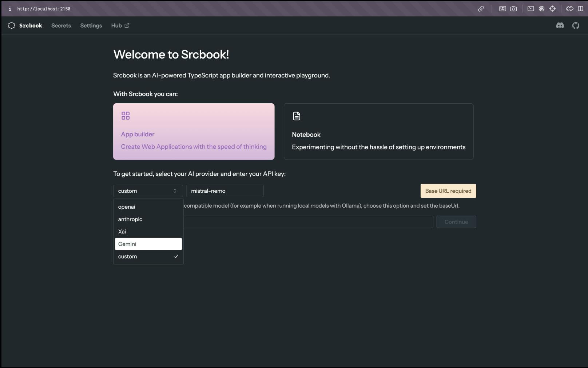Viewport: 588px width, 368px height.
Task: Choose openai from provider list
Action: (148, 207)
